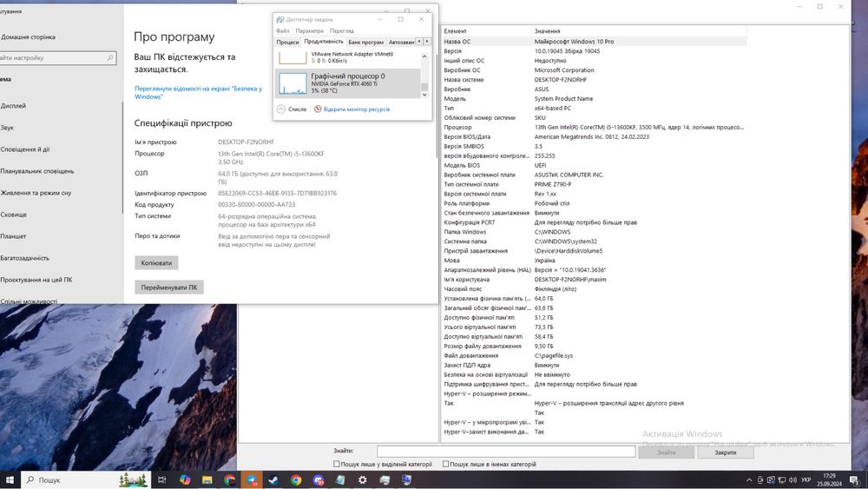Open Домашня сторінка in Settings

click(x=28, y=37)
